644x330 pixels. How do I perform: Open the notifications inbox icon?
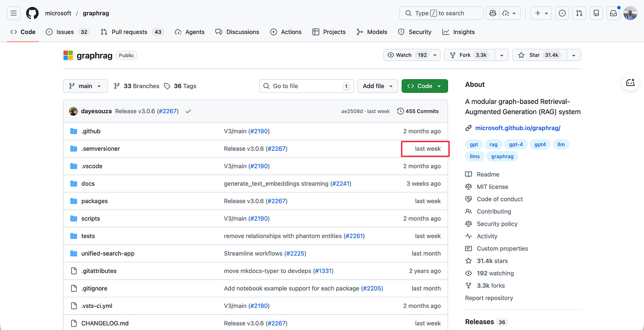coord(613,13)
